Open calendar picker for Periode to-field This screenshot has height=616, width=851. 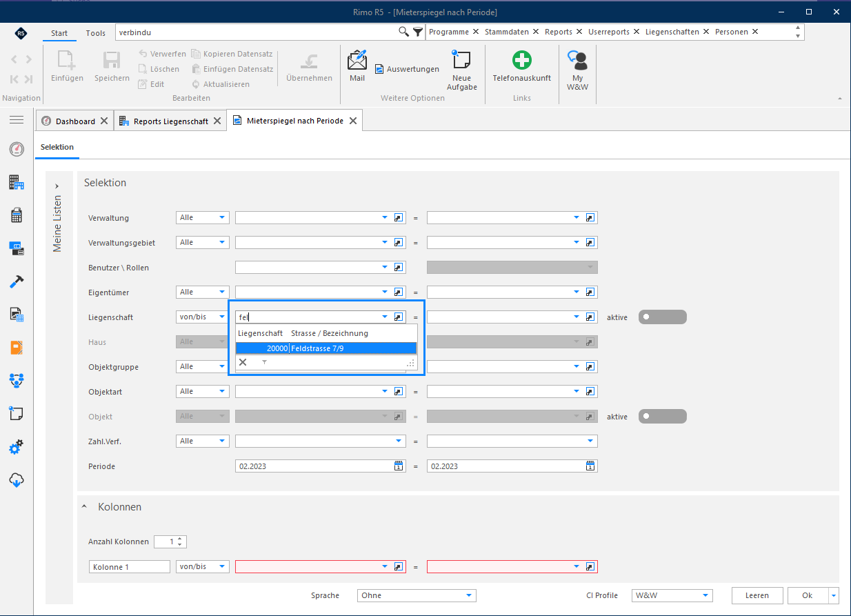coord(590,466)
